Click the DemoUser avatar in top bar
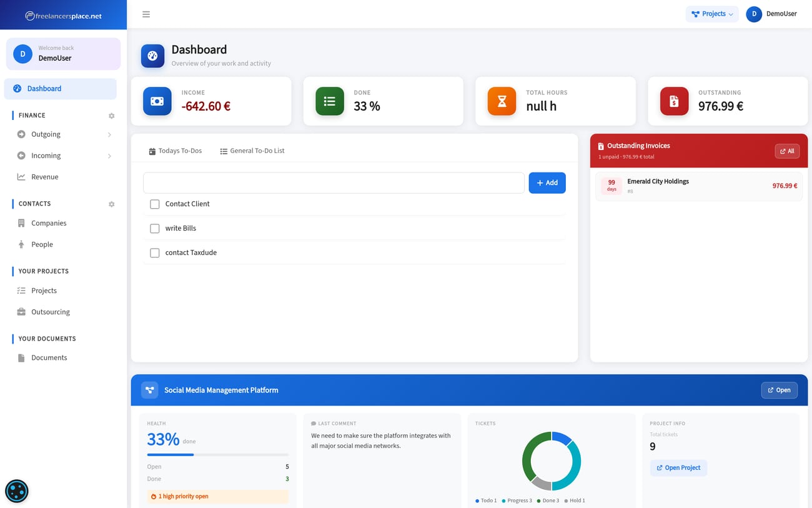Image resolution: width=812 pixels, height=508 pixels. [754, 14]
